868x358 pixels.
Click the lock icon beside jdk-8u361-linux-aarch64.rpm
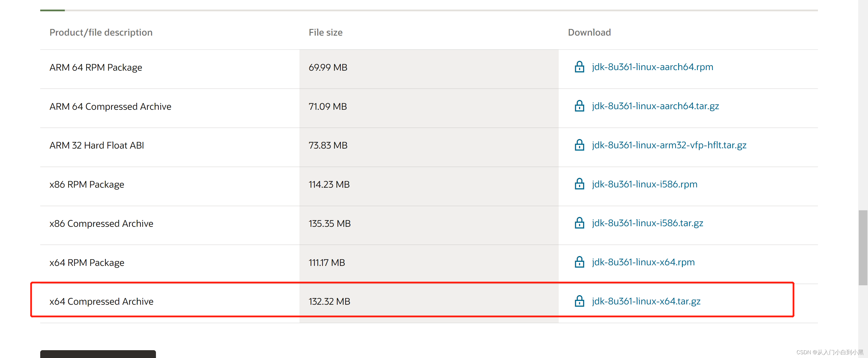click(579, 67)
